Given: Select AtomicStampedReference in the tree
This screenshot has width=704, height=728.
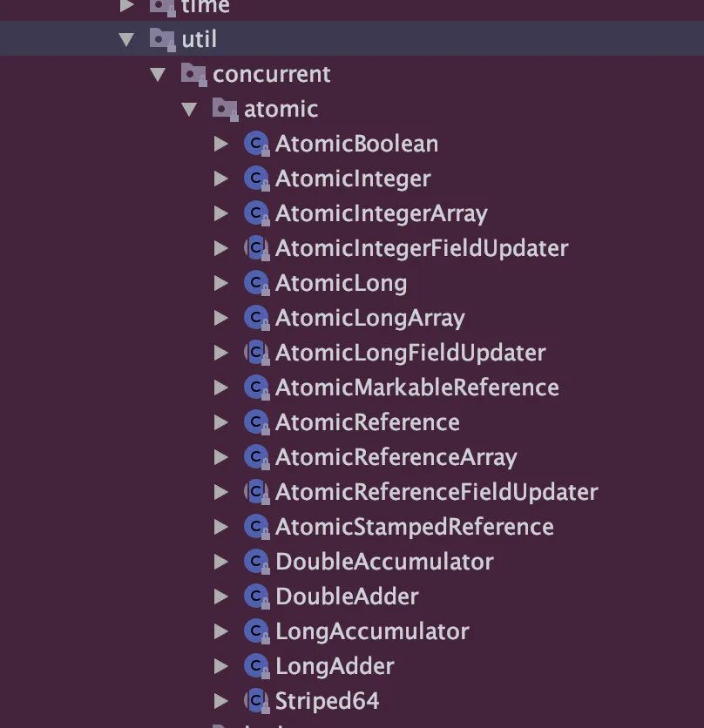Looking at the screenshot, I should 414,527.
